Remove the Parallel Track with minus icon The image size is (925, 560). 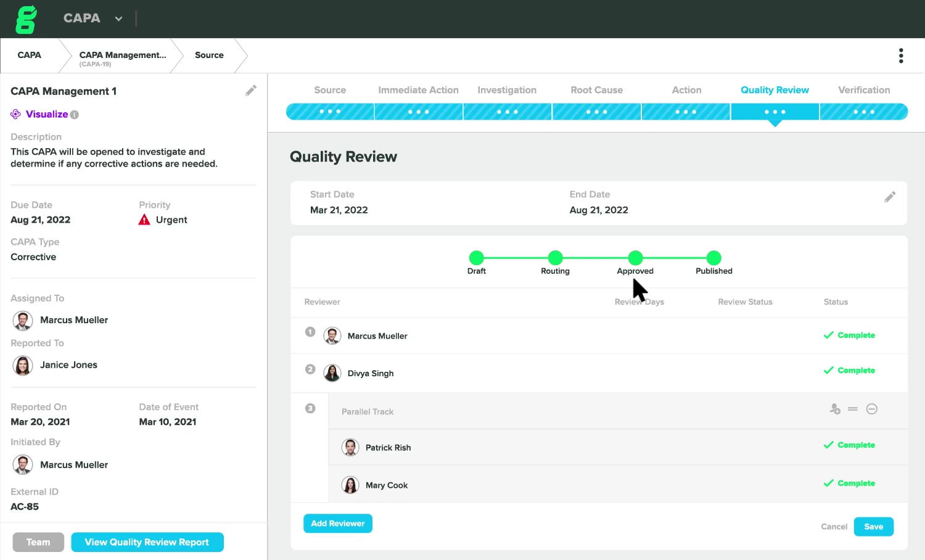(x=871, y=409)
